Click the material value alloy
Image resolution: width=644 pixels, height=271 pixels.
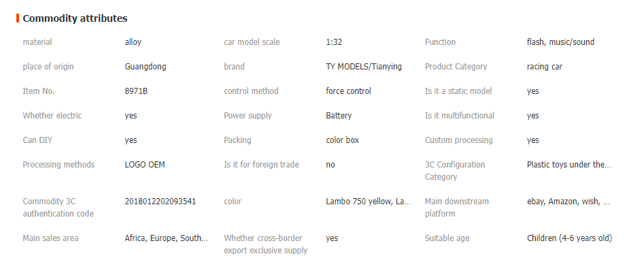tap(133, 42)
